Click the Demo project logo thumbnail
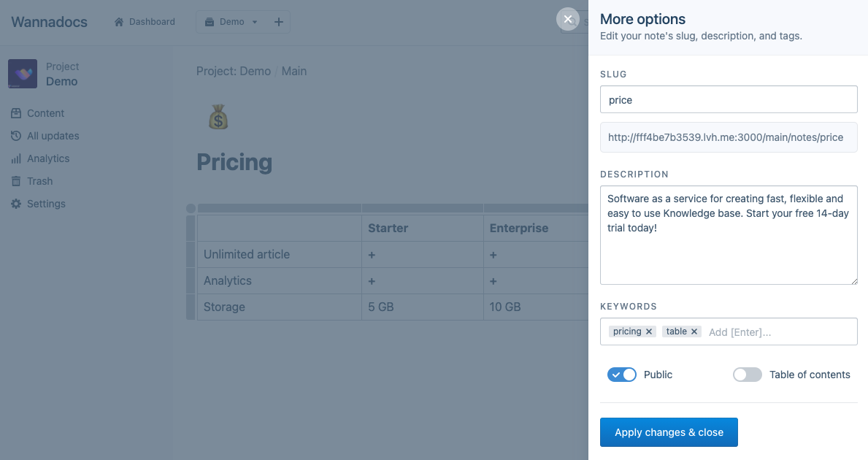Screen dimensions: 868x460 (23, 74)
